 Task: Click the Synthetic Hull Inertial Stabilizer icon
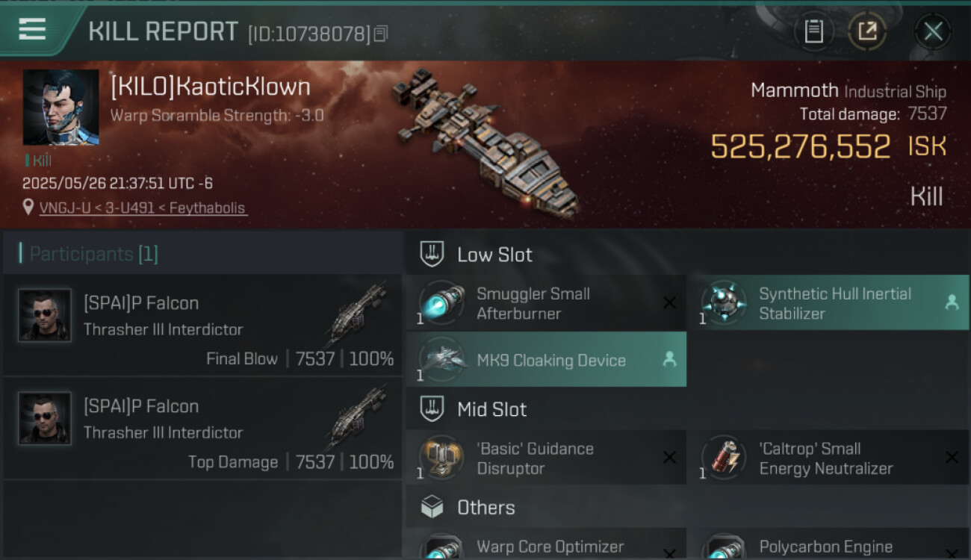(723, 304)
